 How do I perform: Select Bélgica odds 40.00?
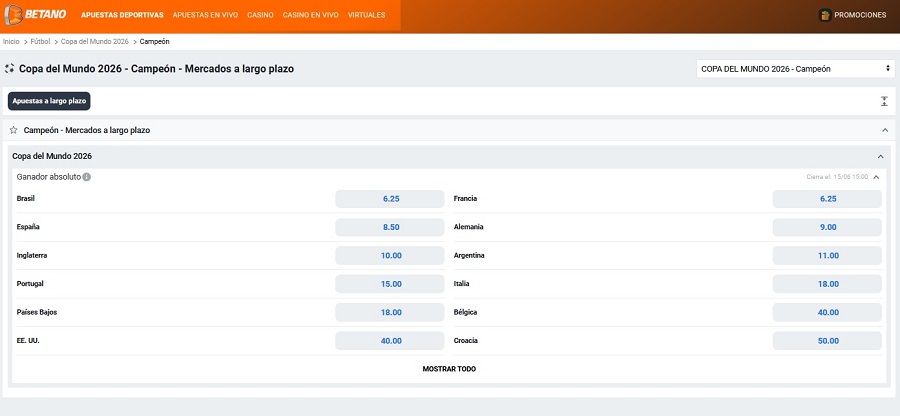(827, 312)
